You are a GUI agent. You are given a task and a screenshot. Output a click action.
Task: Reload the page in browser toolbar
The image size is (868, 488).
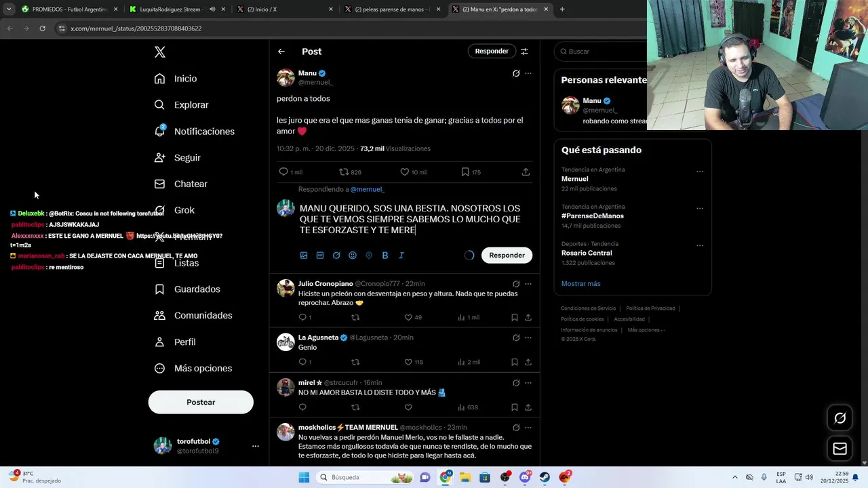pyautogui.click(x=42, y=28)
